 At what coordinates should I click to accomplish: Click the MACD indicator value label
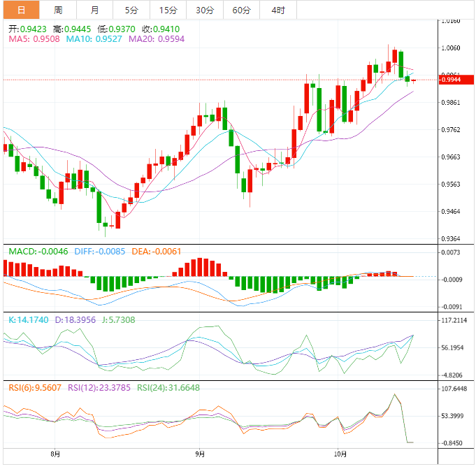coord(38,252)
